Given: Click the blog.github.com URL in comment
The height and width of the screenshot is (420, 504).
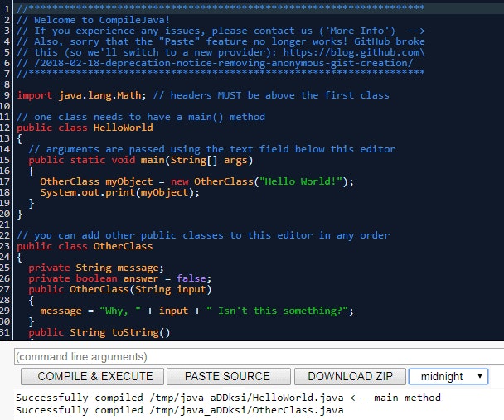Looking at the screenshot, I should click(354, 52).
